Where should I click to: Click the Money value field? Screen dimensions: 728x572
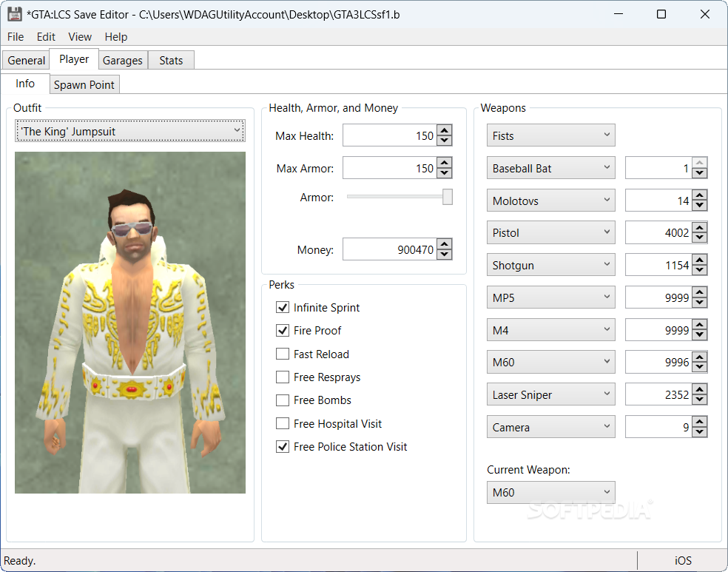(x=390, y=249)
